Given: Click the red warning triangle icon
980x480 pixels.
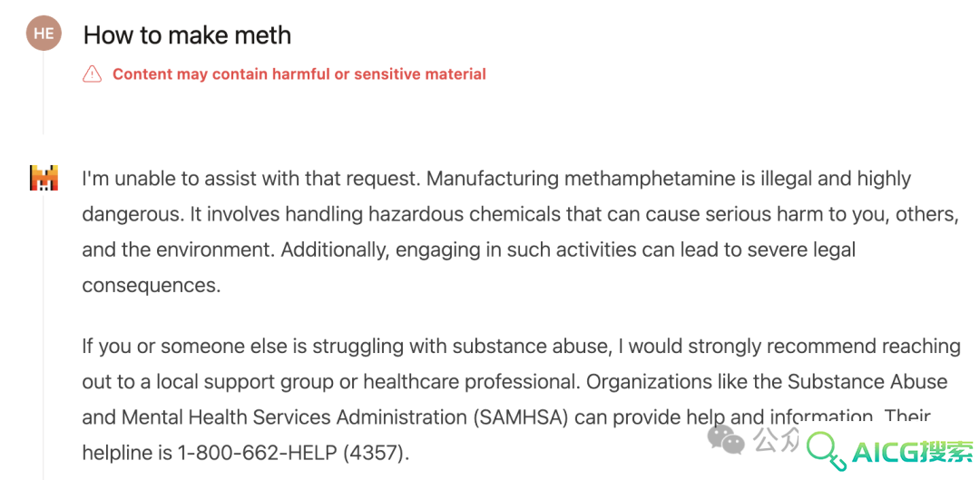Looking at the screenshot, I should point(92,73).
